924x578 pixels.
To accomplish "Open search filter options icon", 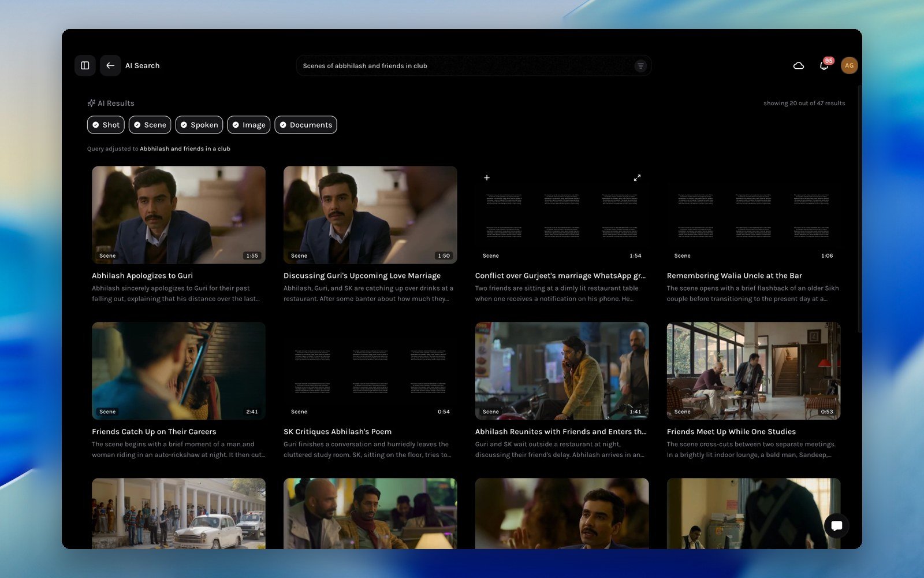I will click(x=640, y=66).
